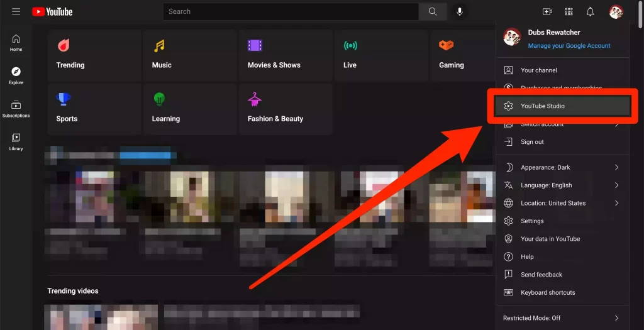Screen dimensions: 644x330
Task: Open the Trending category card
Action: coord(94,55)
